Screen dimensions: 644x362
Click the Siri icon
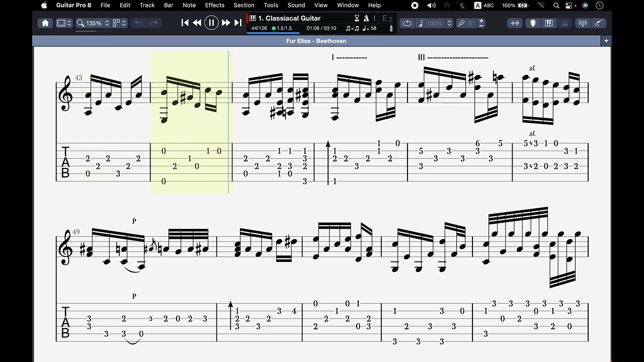pyautogui.click(x=585, y=6)
